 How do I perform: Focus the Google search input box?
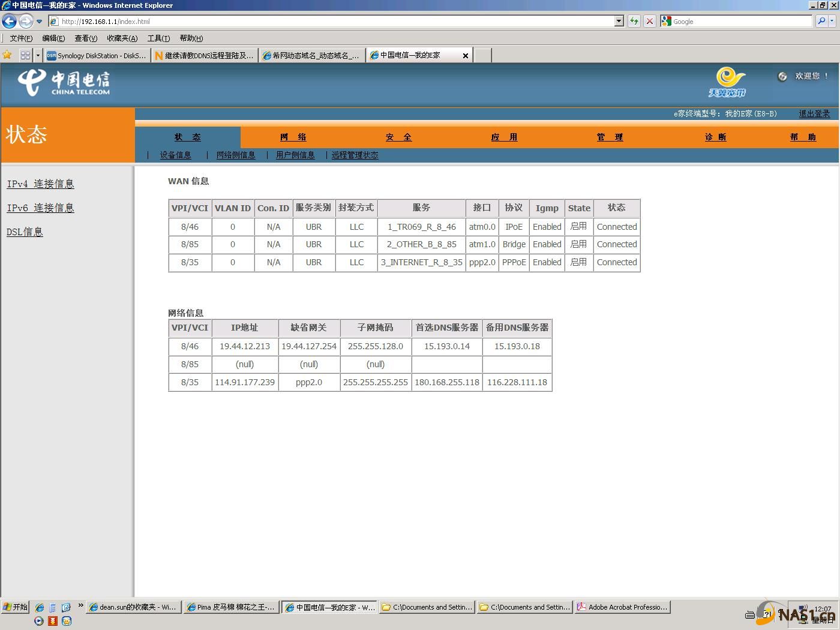(742, 21)
